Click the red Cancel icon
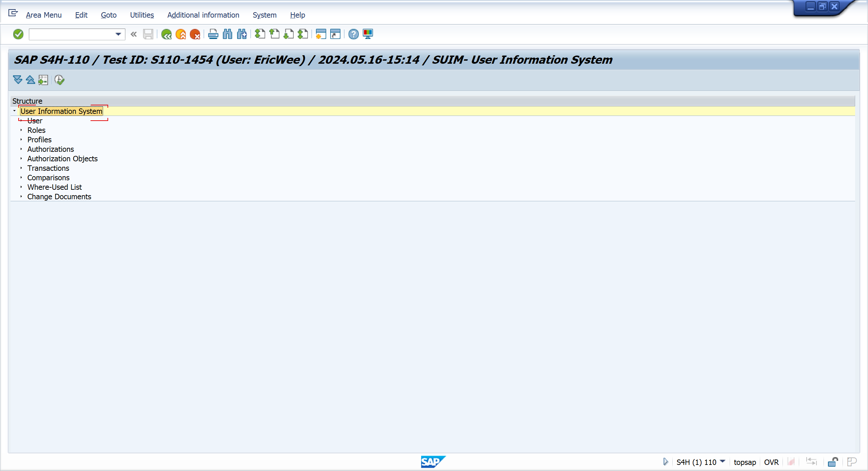 (195, 34)
